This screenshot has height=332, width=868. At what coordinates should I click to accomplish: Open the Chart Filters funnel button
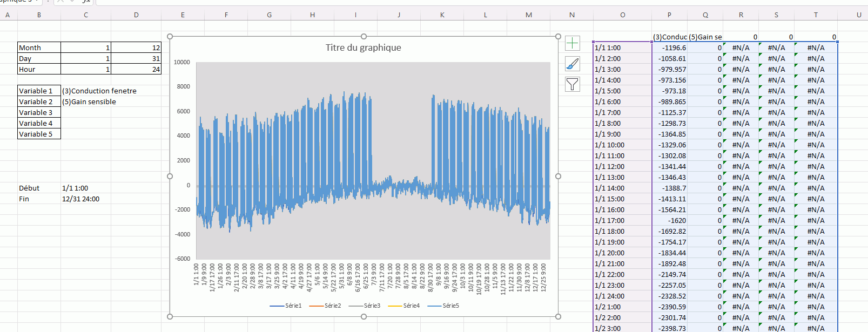[572, 84]
